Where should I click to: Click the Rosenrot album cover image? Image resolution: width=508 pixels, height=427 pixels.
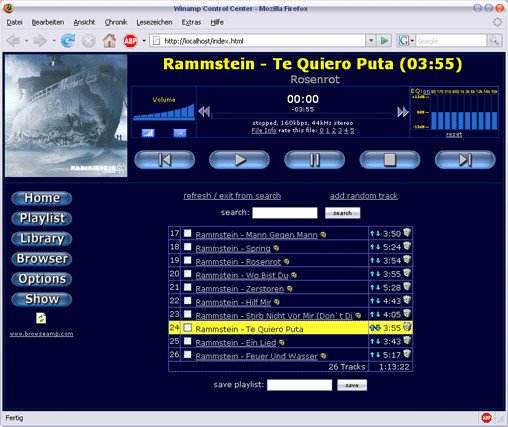[x=66, y=116]
